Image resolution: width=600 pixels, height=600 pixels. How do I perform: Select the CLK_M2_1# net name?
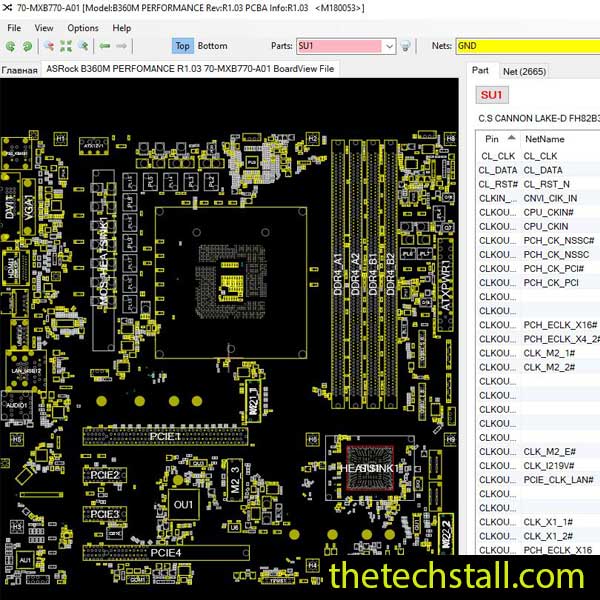pyautogui.click(x=549, y=353)
